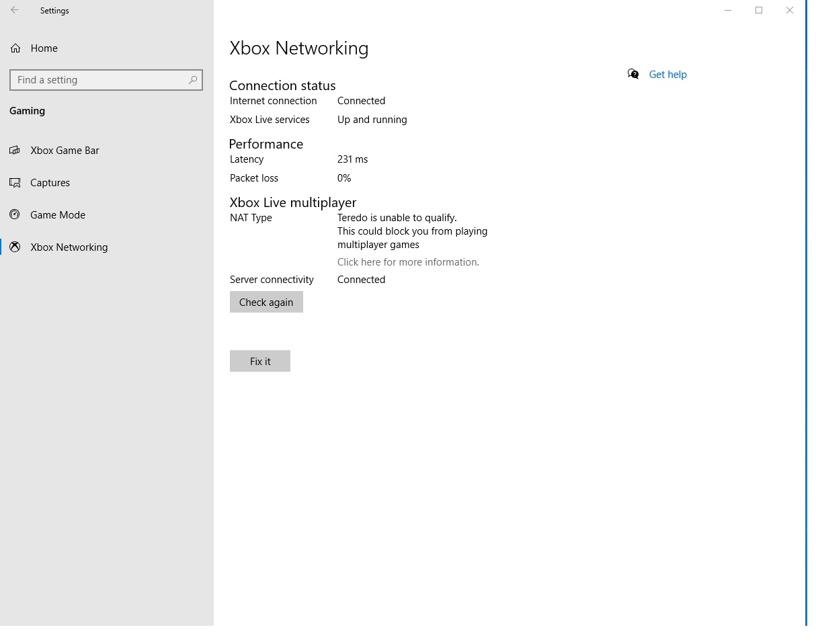Screen dimensions: 816x644
Task: Click the Gaming category heading
Action: (27, 111)
